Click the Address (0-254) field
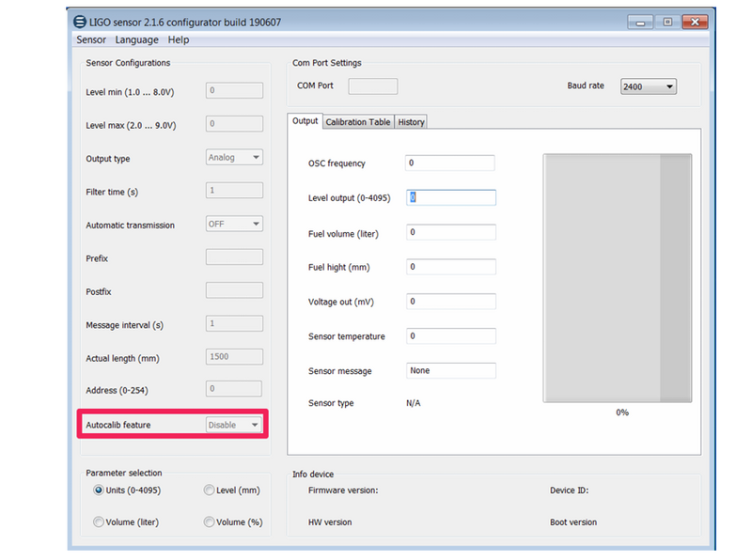This screenshot has height=560, width=752. pos(233,389)
